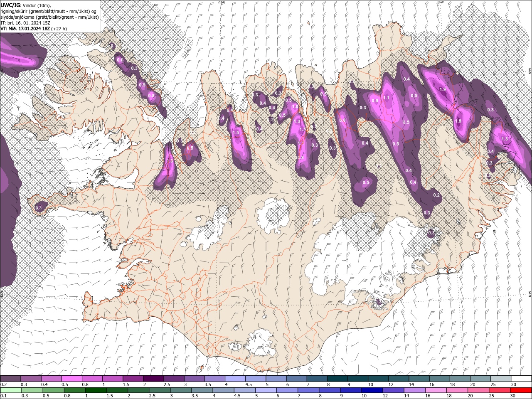This screenshot has height=399, width=532.
Task: Click the '20W' longitude label at the top
Action: point(221,2)
